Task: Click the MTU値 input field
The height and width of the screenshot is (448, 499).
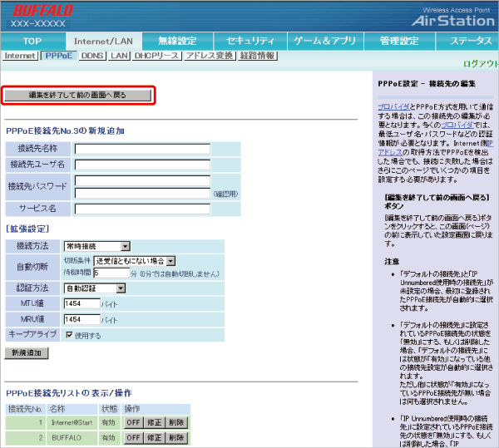Action: tap(82, 304)
